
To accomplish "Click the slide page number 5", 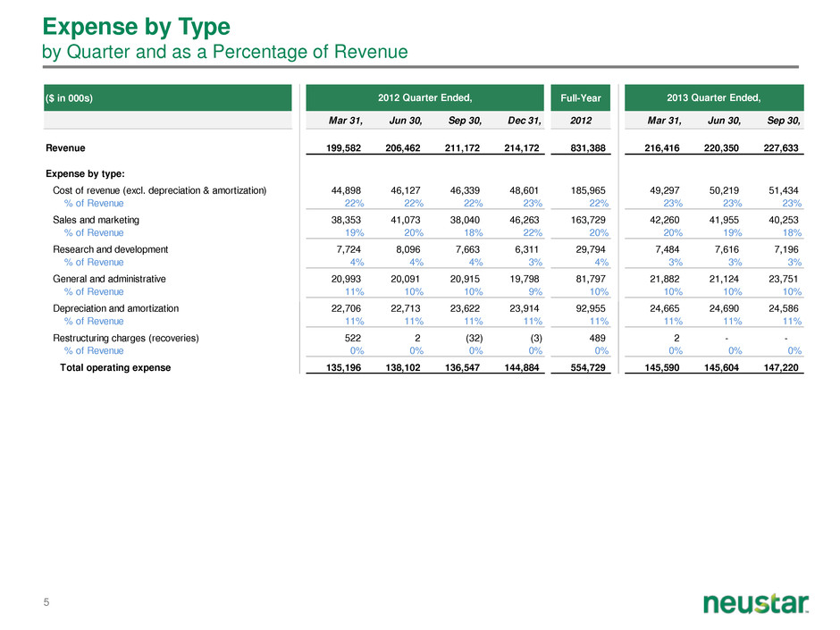I will click(x=46, y=602).
